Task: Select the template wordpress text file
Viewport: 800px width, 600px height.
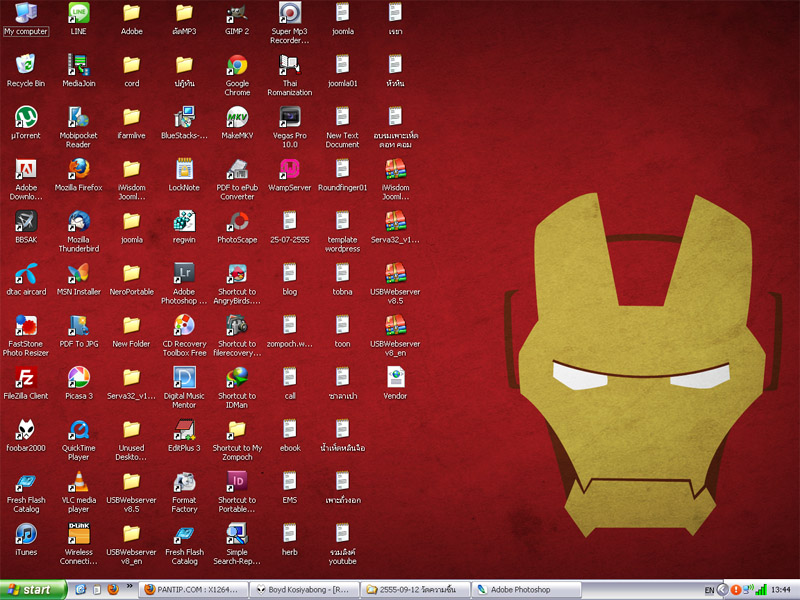Action: click(342, 232)
